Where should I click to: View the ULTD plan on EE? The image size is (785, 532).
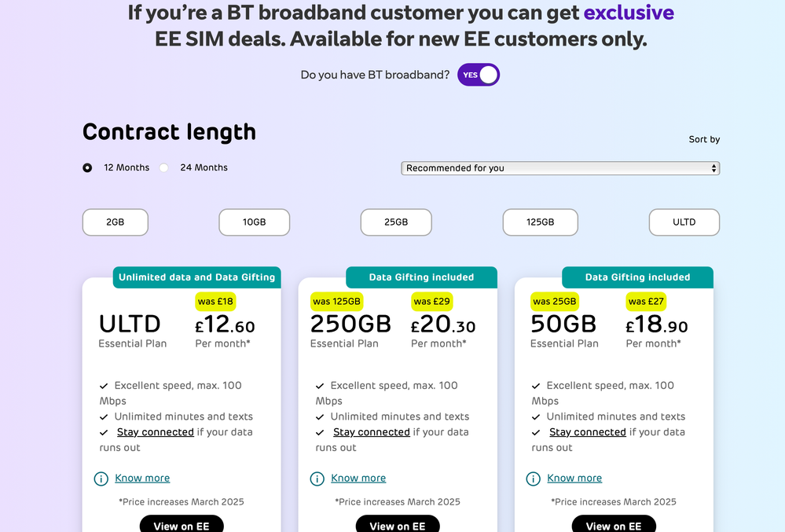point(182,524)
